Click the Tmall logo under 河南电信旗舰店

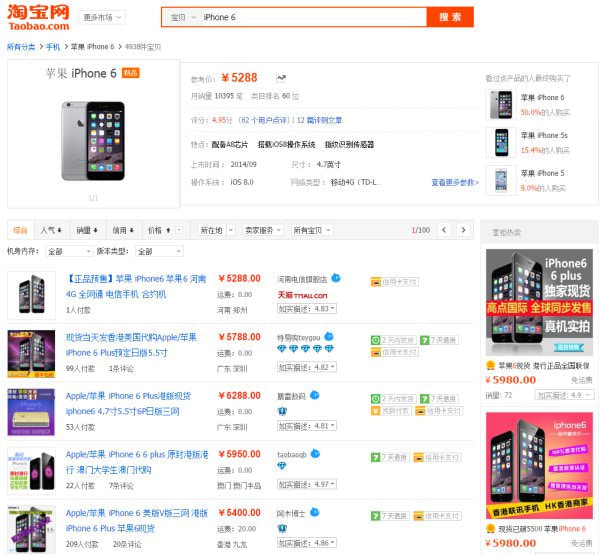click(302, 295)
